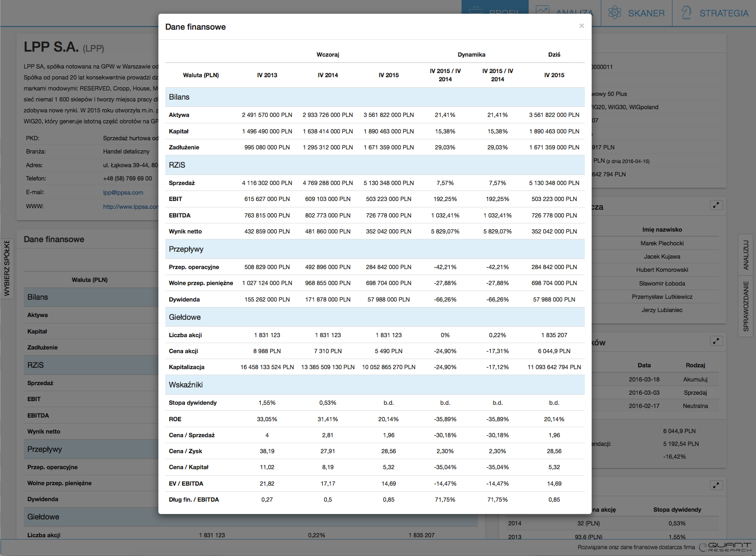Click the EBITDA row label in modal
This screenshot has width=756, height=556.
(179, 215)
